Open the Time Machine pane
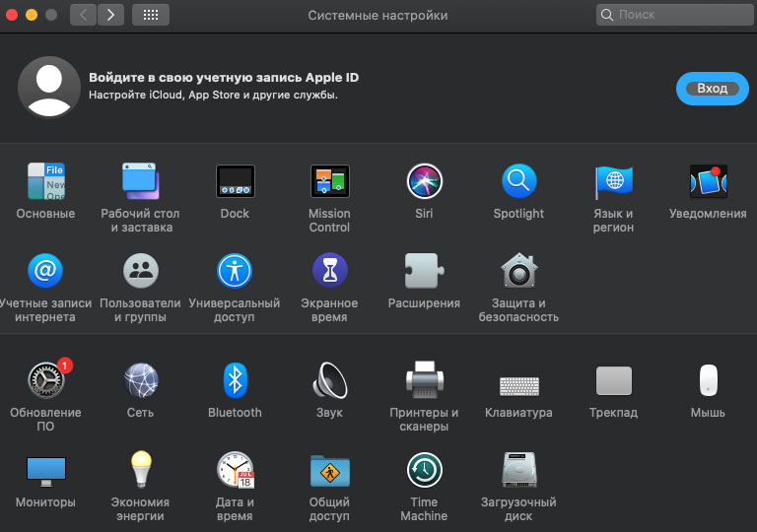757x532 pixels. [x=425, y=470]
